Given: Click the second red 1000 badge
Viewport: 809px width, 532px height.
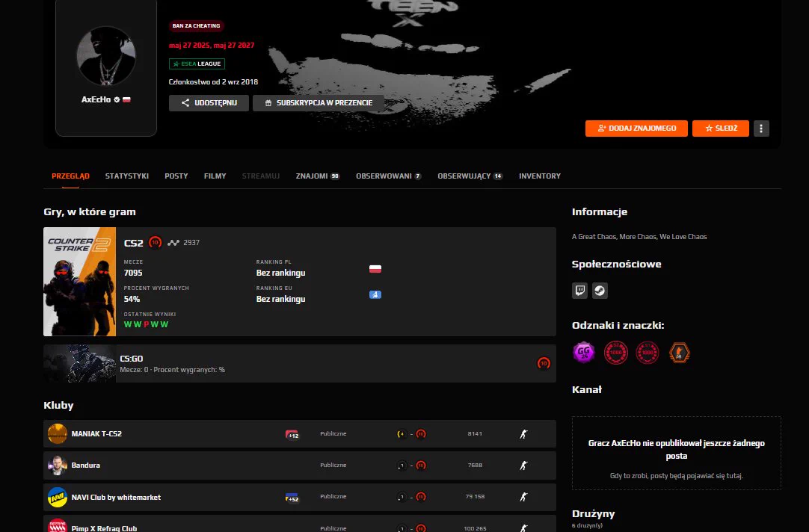Looking at the screenshot, I should pyautogui.click(x=647, y=353).
